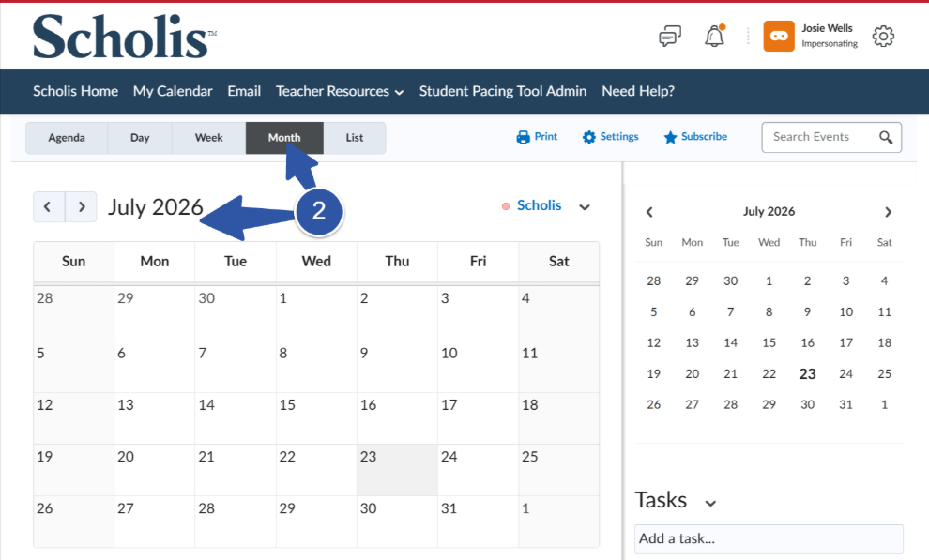Screen dimensions: 929x560
Task: Click the Scholis logo
Action: tap(125, 37)
